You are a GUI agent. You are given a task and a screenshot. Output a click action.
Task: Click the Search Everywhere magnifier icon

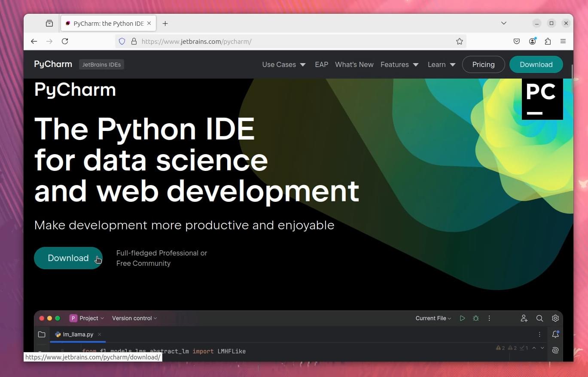coord(539,318)
